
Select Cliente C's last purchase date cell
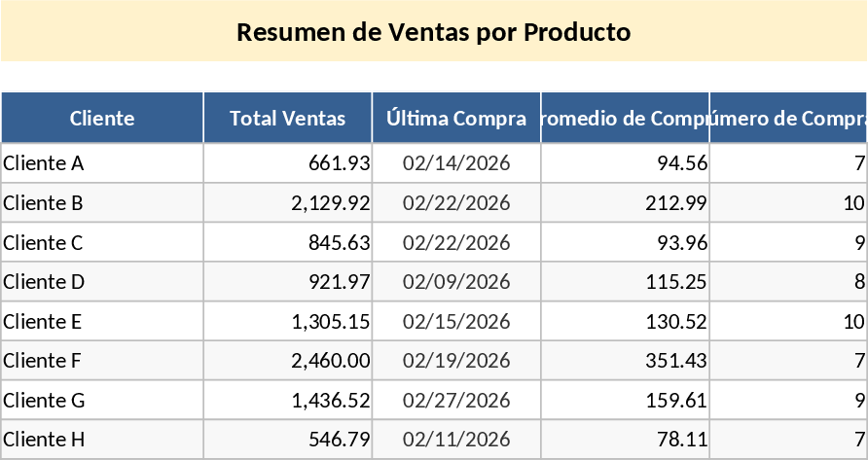click(x=456, y=242)
